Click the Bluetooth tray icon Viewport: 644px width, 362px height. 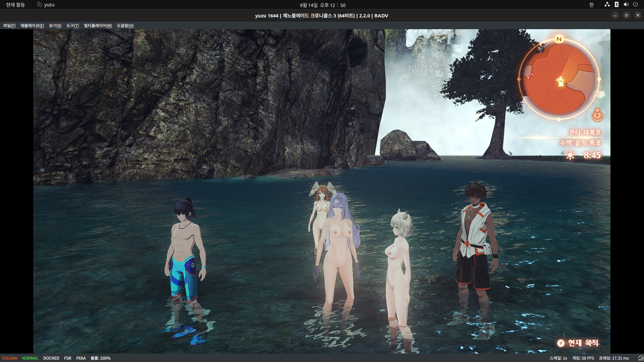tap(616, 5)
